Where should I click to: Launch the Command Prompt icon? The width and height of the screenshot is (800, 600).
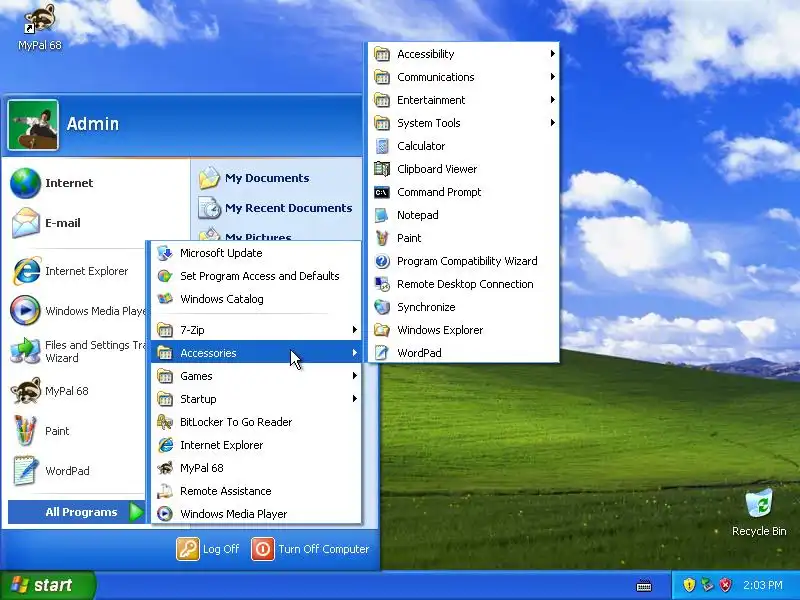[382, 192]
